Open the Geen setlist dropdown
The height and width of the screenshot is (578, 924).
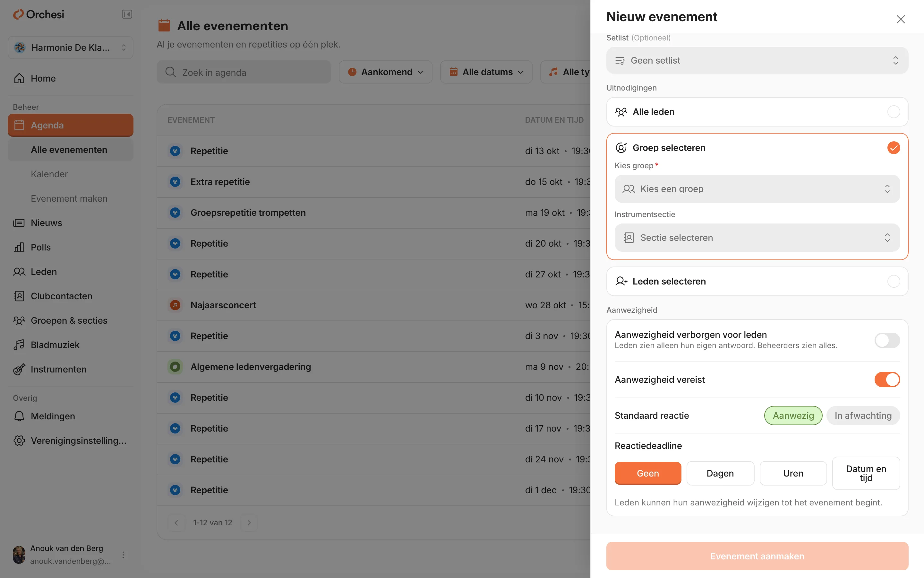(x=757, y=60)
